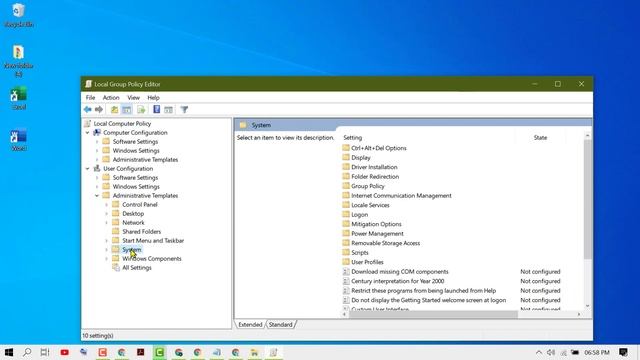
Task: Collapse the Computer Configuration node
Action: tap(87, 133)
